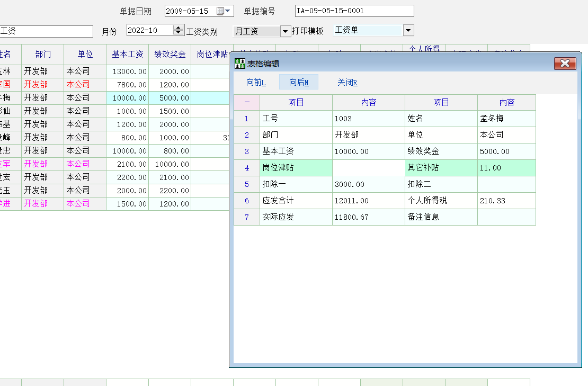
Task: Click the 扣除一 value 3000.00 cell
Action: point(368,185)
